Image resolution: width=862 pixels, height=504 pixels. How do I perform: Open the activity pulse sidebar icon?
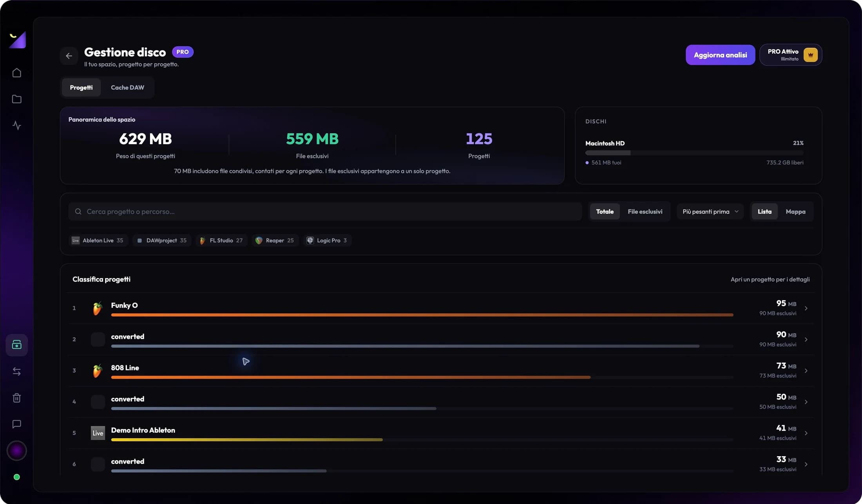[x=16, y=125]
